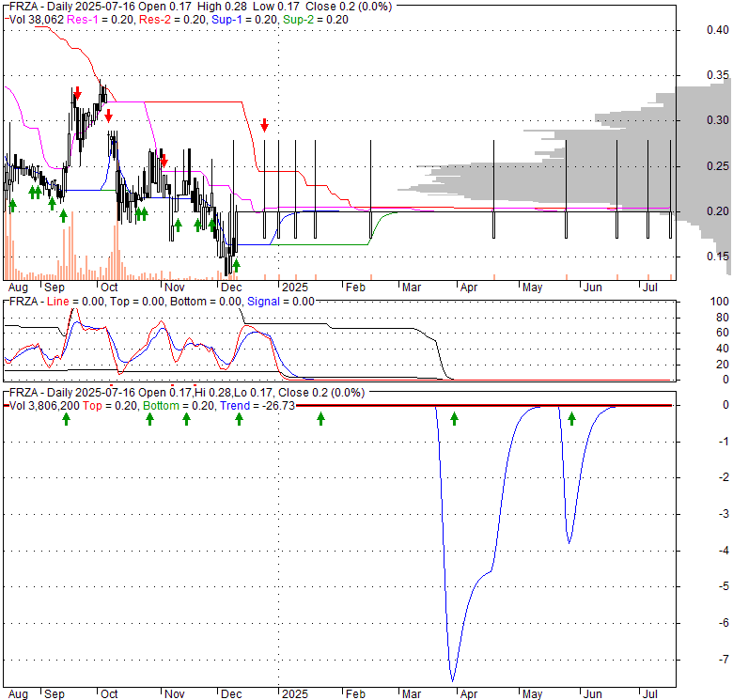Image resolution: width=733 pixels, height=700 pixels.
Task: Click the rightmost green arrow in the trend panel
Action: click(x=571, y=418)
